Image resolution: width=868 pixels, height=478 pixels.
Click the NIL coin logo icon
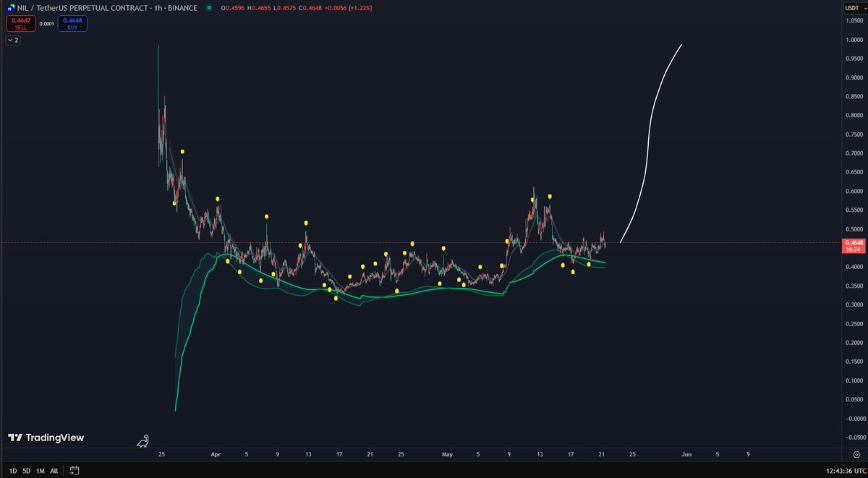(11, 7)
